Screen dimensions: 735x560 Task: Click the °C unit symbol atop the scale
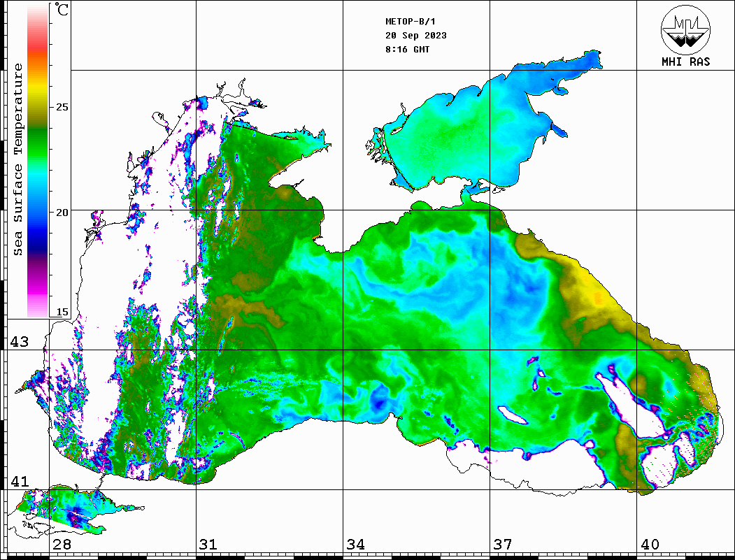pos(62,10)
